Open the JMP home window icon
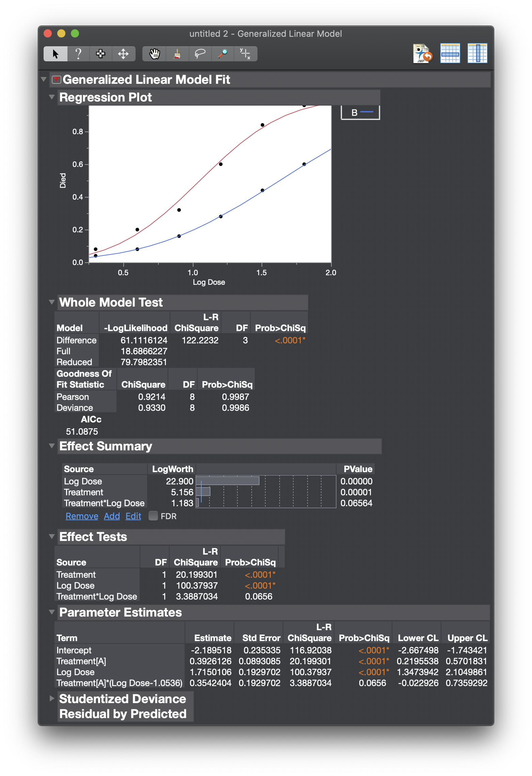The height and width of the screenshot is (776, 532). [x=423, y=53]
